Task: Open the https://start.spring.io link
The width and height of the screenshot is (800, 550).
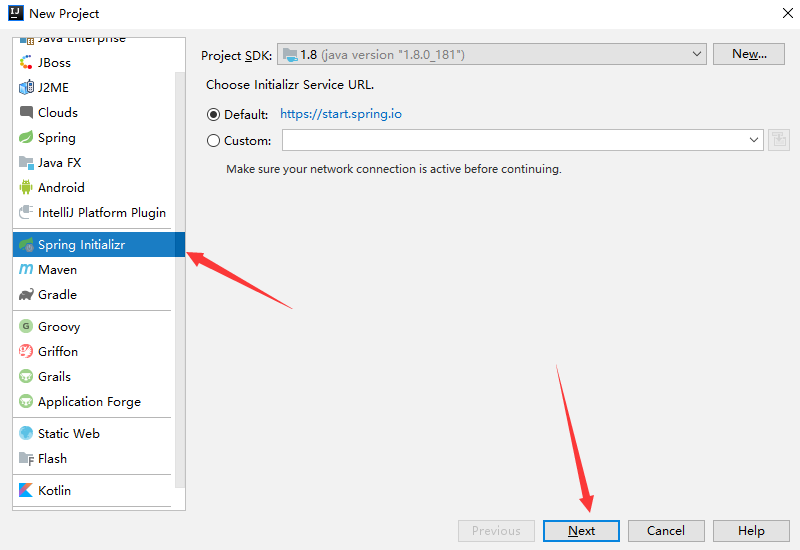Action: 341,114
